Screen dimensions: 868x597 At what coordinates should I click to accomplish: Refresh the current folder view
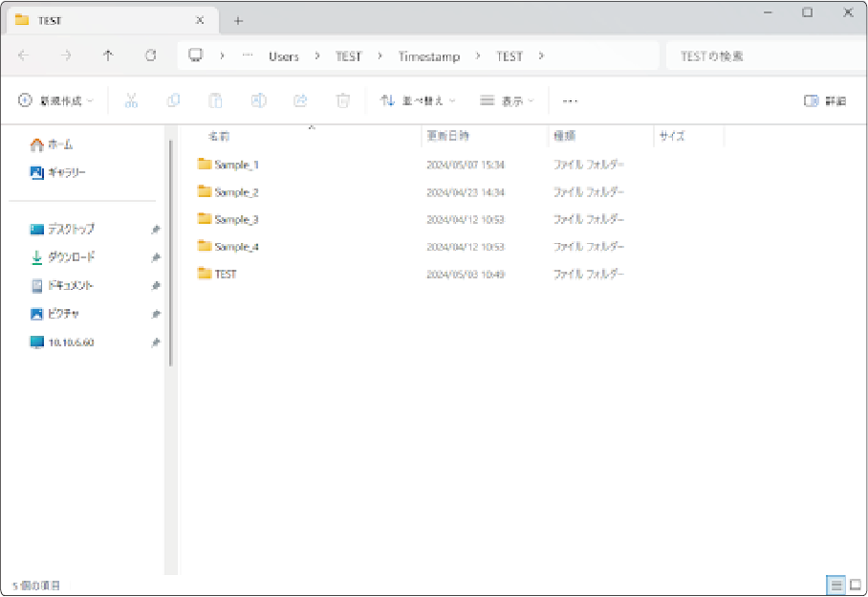pyautogui.click(x=150, y=56)
